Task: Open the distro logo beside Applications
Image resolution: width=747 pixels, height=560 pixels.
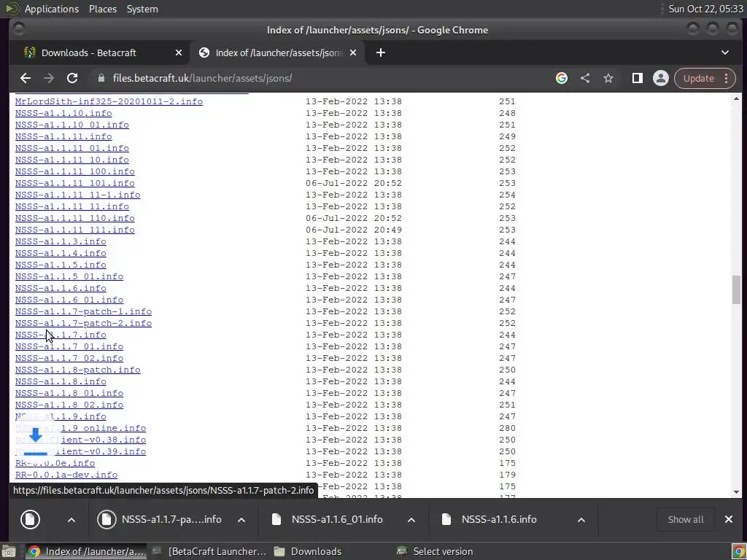Action: tap(12, 9)
